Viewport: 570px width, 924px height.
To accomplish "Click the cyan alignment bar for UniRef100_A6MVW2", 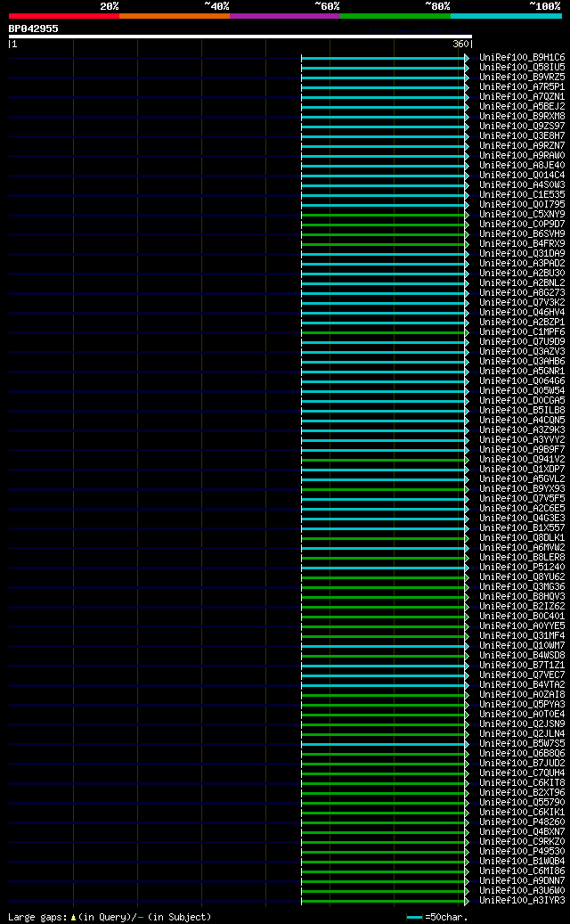I will tap(383, 548).
